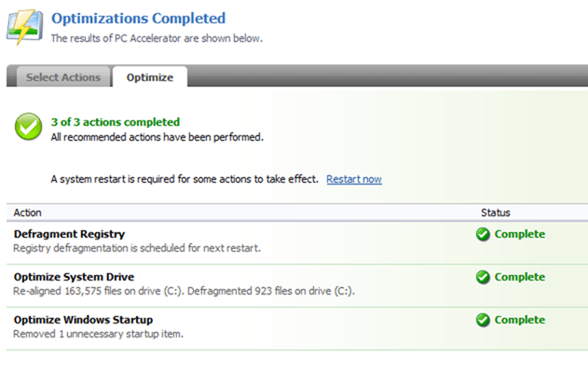Click the large green checkmark icon
Screen dimensions: 588x371
click(x=29, y=127)
